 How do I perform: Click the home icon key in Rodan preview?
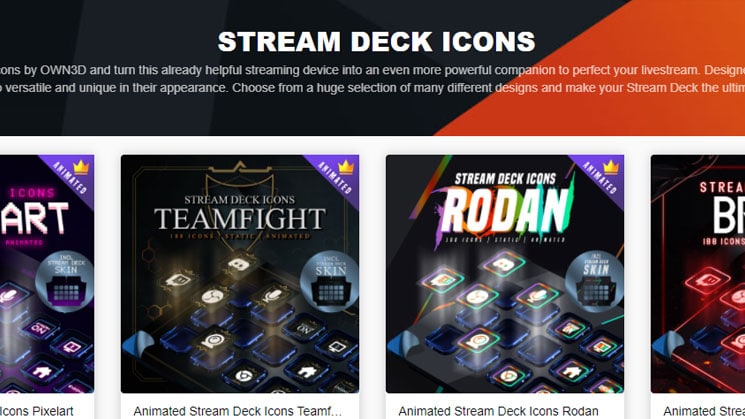(573, 370)
